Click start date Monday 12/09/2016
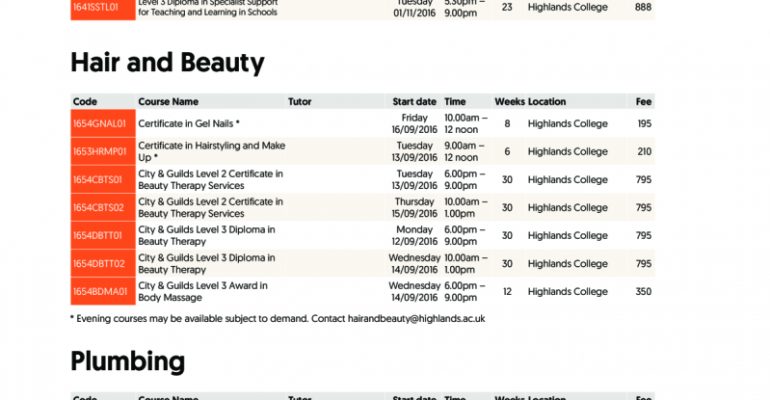 click(x=414, y=236)
